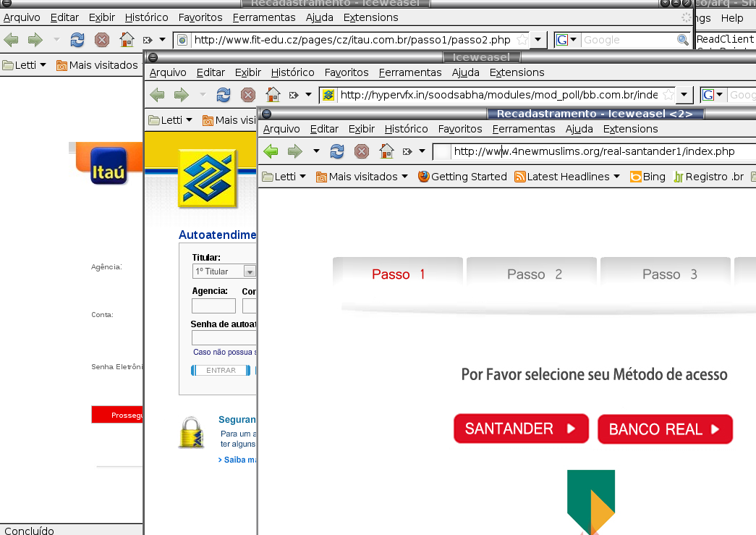Stop loading in the Santander window
This screenshot has width=756, height=535.
click(362, 151)
